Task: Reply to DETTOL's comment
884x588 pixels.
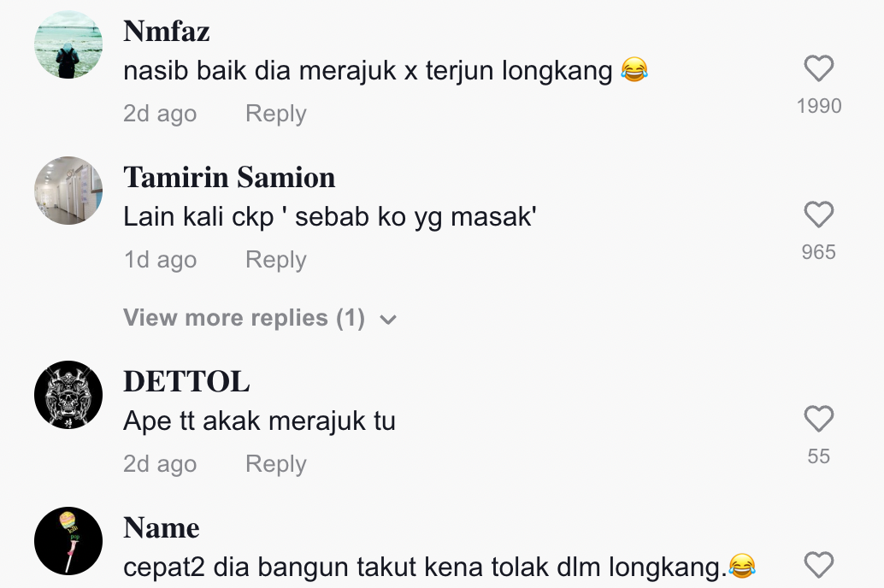Action: tap(275, 464)
